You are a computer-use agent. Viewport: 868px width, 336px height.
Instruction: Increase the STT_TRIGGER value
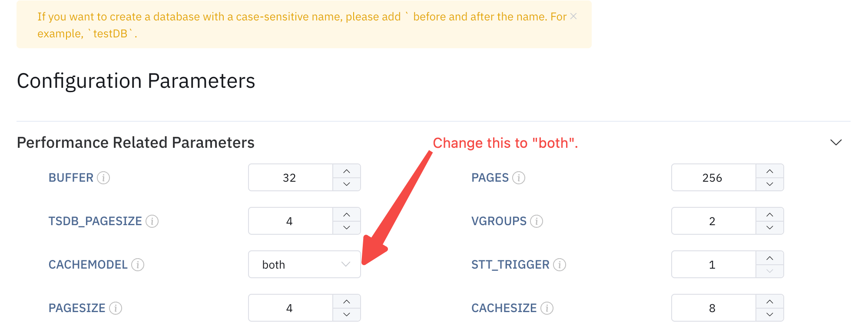click(x=770, y=258)
